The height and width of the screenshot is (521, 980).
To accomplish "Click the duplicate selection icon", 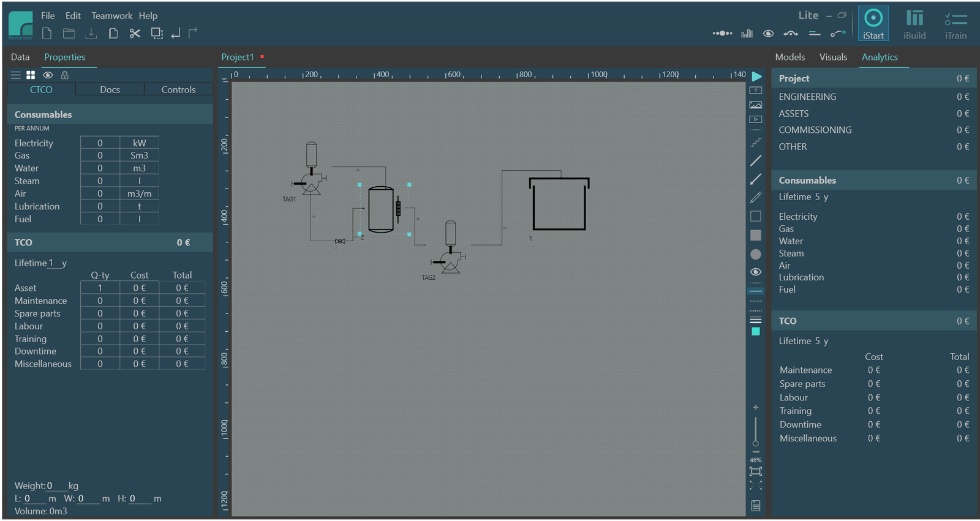I will click(x=157, y=34).
